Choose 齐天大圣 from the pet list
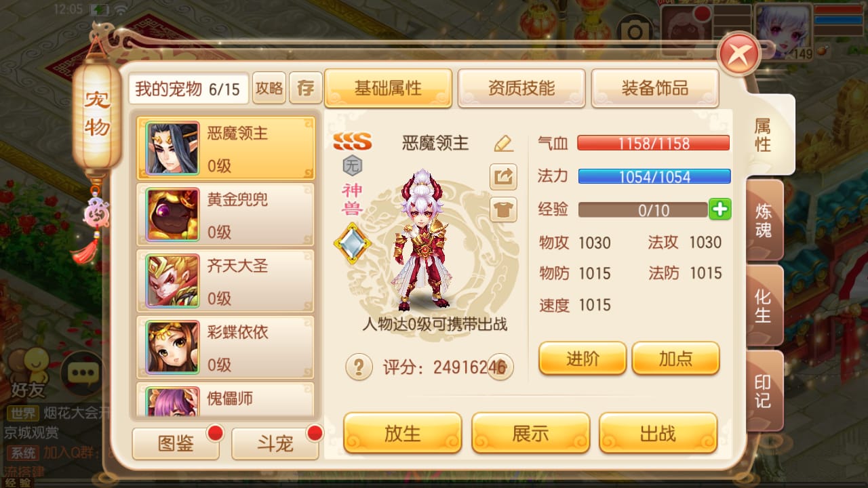The image size is (868, 488). 225,281
